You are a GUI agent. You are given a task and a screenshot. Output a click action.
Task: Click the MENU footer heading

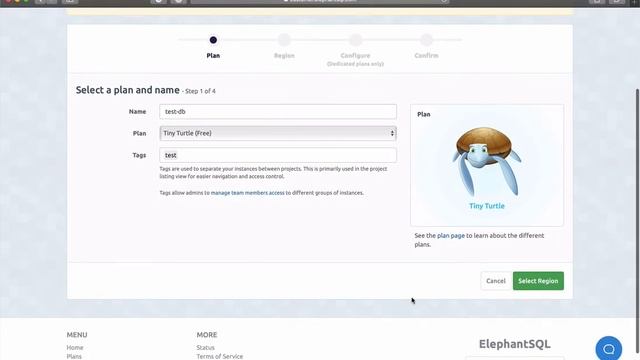(x=77, y=335)
